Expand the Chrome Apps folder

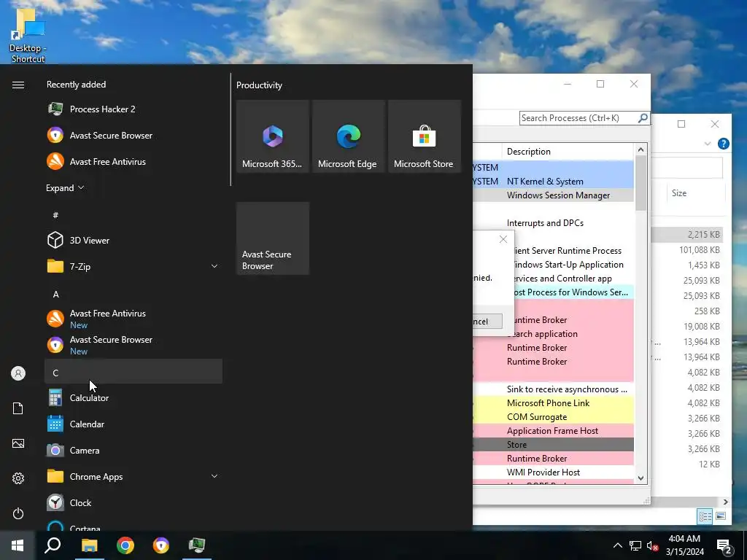pos(133,476)
